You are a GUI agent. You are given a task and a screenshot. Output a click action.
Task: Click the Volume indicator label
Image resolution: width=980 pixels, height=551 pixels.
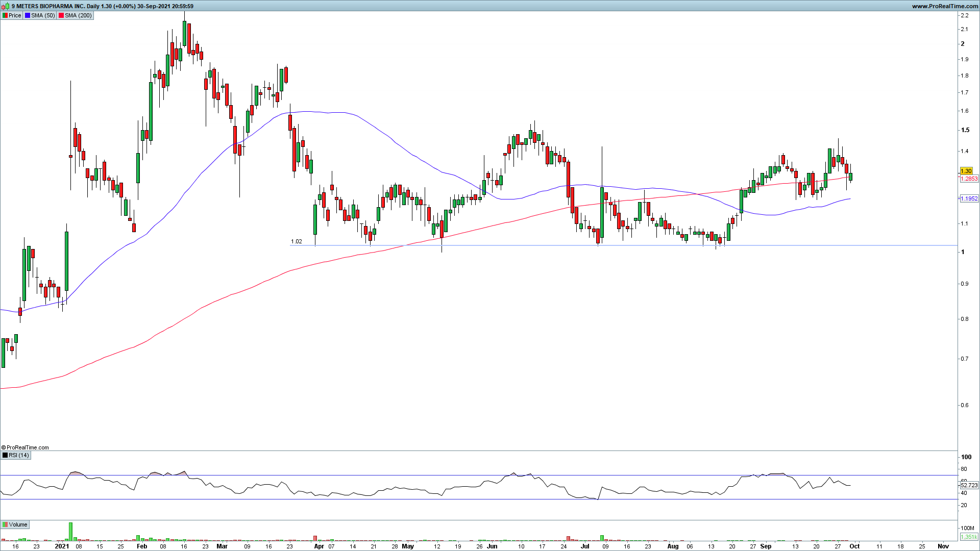tap(18, 524)
